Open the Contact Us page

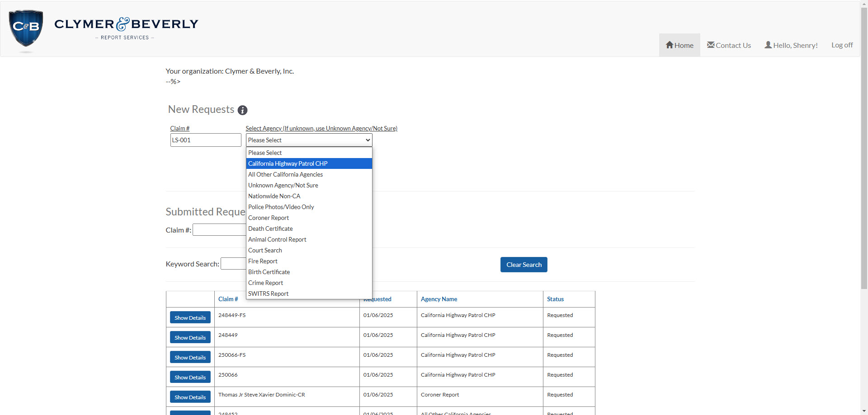tap(729, 45)
